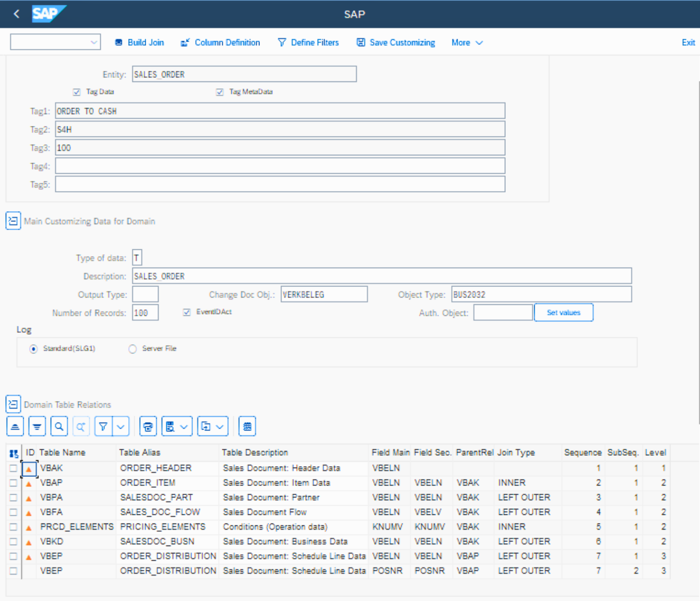Click the grid layout icon in table toolbar
This screenshot has height=601, width=700.
tap(247, 426)
